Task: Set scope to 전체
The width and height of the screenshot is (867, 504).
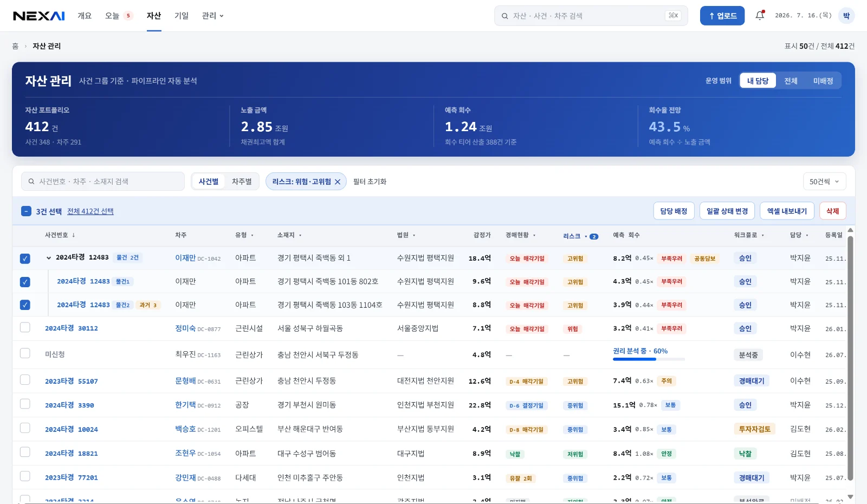Action: [x=791, y=81]
